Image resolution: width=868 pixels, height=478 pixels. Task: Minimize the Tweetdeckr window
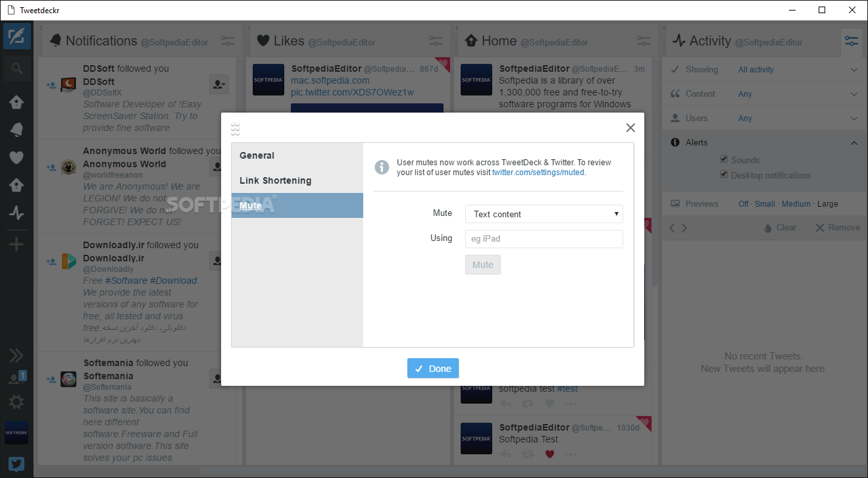click(x=792, y=10)
